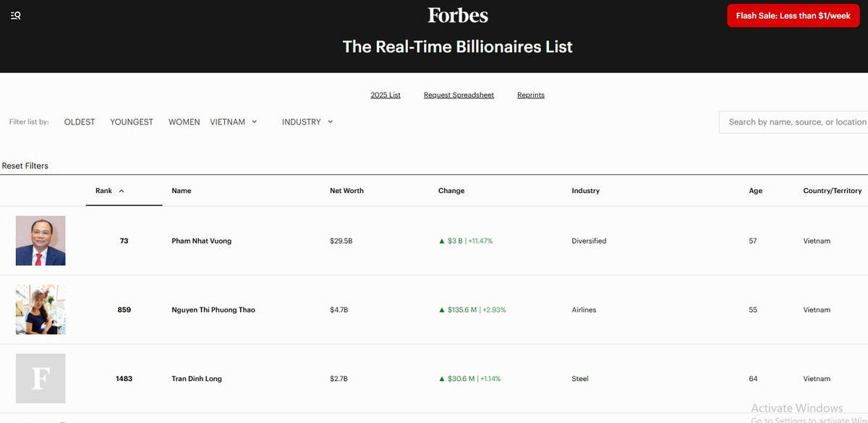
Task: Focus the search by name field
Action: coord(796,122)
